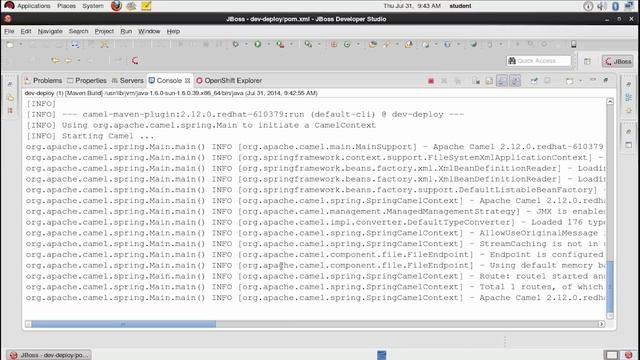
Task: Open the Open Console dropdown arrow
Action: 580,81
